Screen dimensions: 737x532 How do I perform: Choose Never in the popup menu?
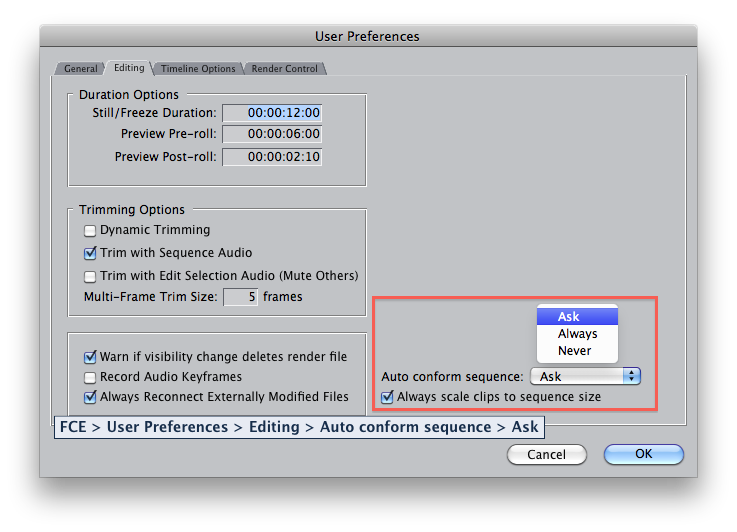pos(575,351)
